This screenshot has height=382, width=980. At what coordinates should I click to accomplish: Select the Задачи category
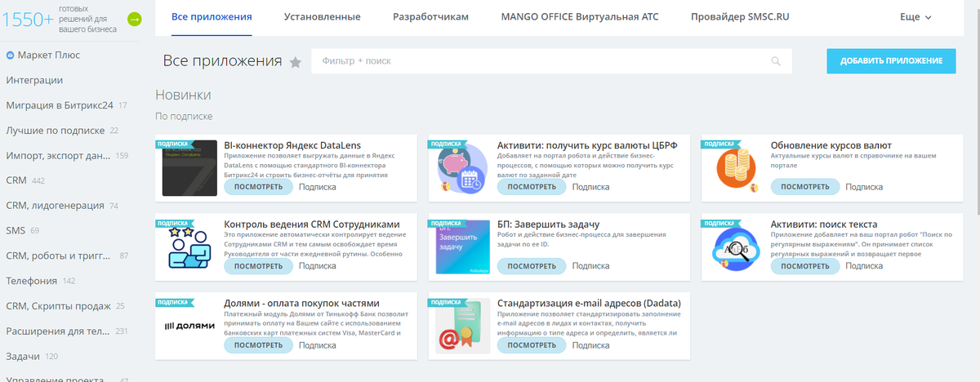(x=23, y=356)
